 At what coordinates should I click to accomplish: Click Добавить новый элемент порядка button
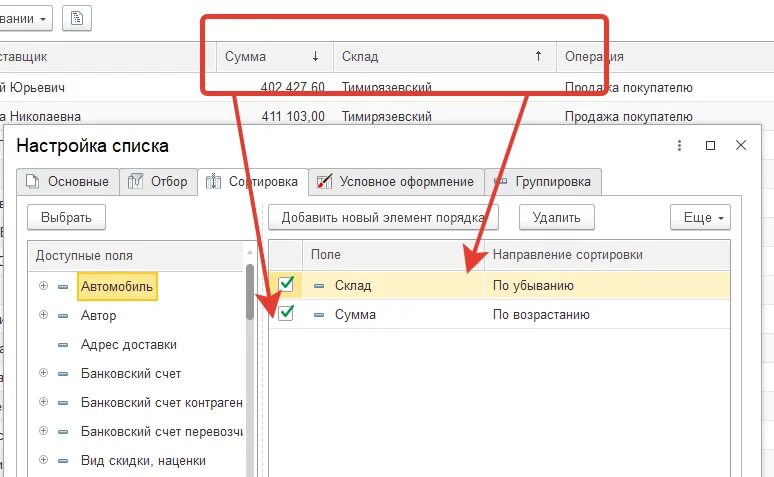383,217
